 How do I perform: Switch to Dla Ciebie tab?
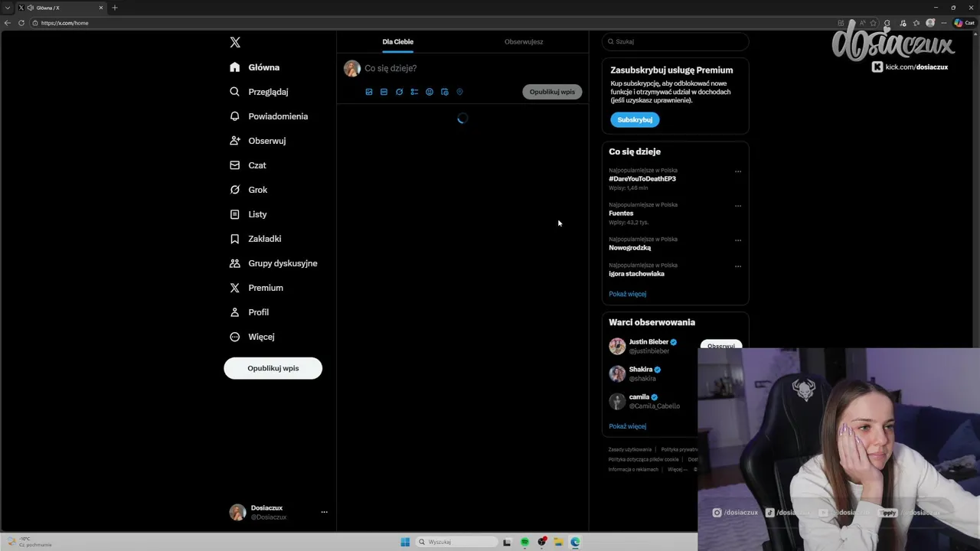pos(398,42)
